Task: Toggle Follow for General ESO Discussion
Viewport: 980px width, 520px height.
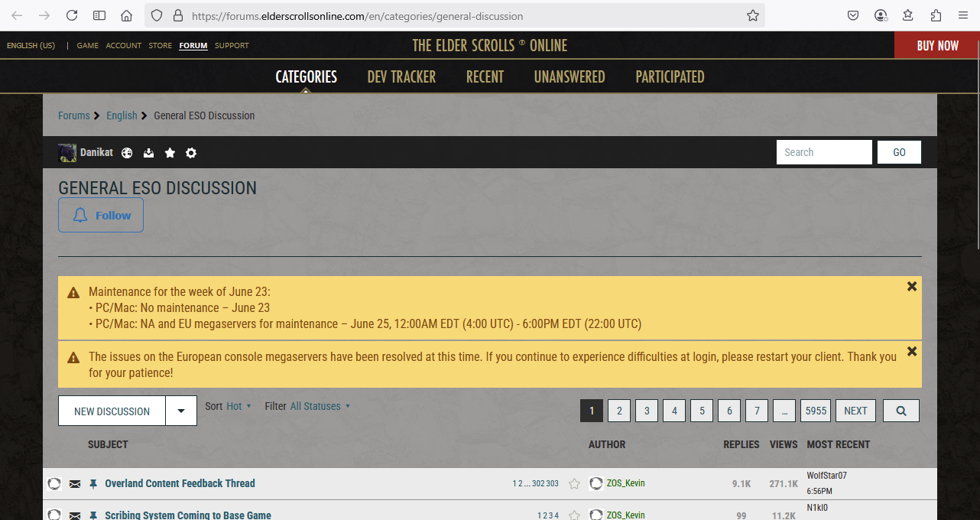Action: point(101,216)
